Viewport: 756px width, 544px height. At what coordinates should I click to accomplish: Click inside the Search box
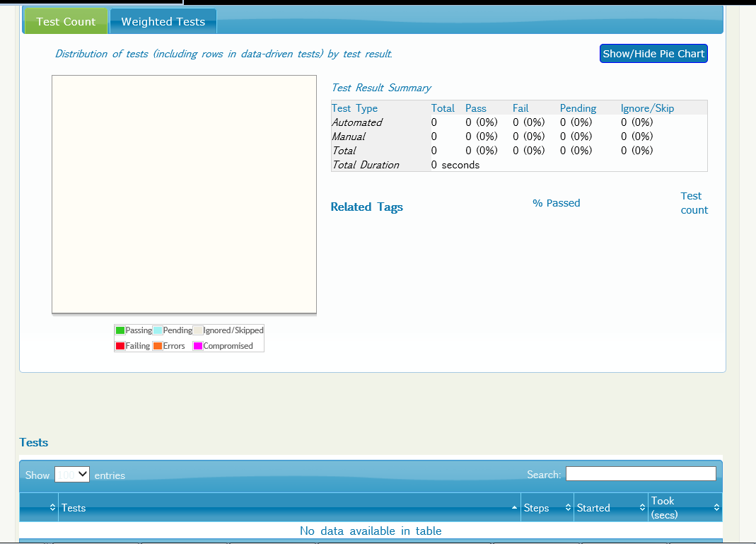[x=640, y=473]
